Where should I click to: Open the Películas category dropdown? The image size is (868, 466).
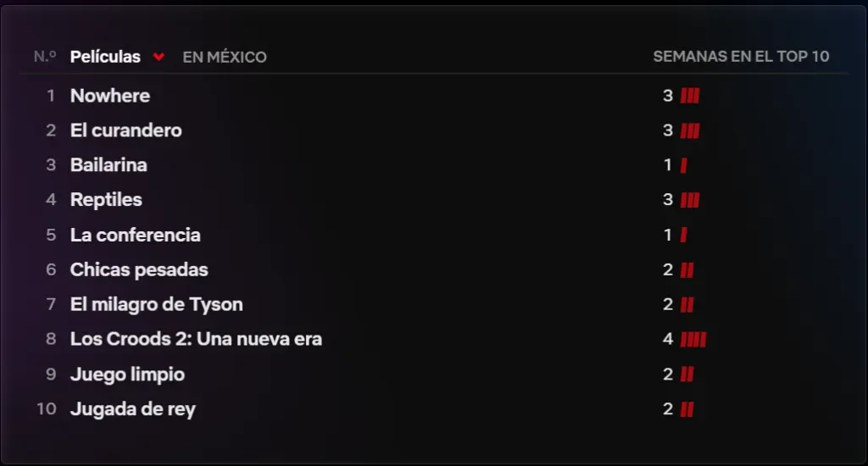tap(106, 57)
